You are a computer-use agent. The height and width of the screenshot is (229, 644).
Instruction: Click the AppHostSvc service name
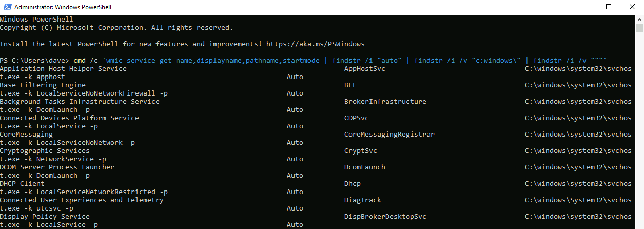click(365, 69)
